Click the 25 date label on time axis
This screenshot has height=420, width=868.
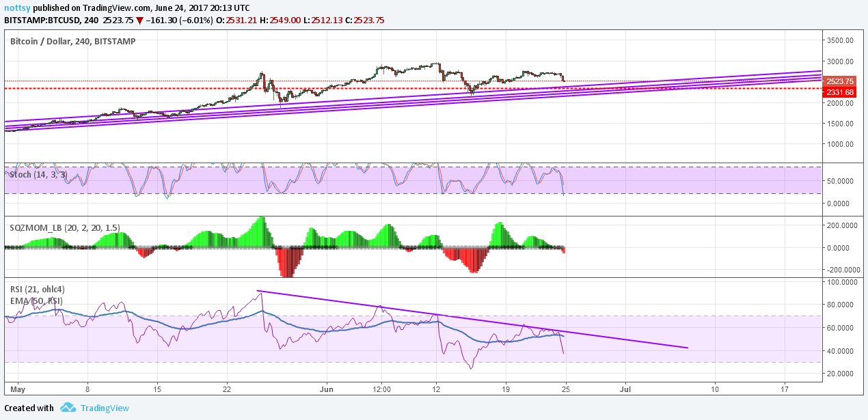click(565, 389)
